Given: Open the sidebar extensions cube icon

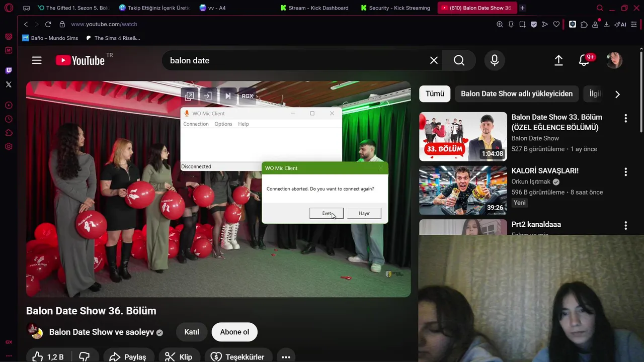Looking at the screenshot, I should [x=9, y=133].
